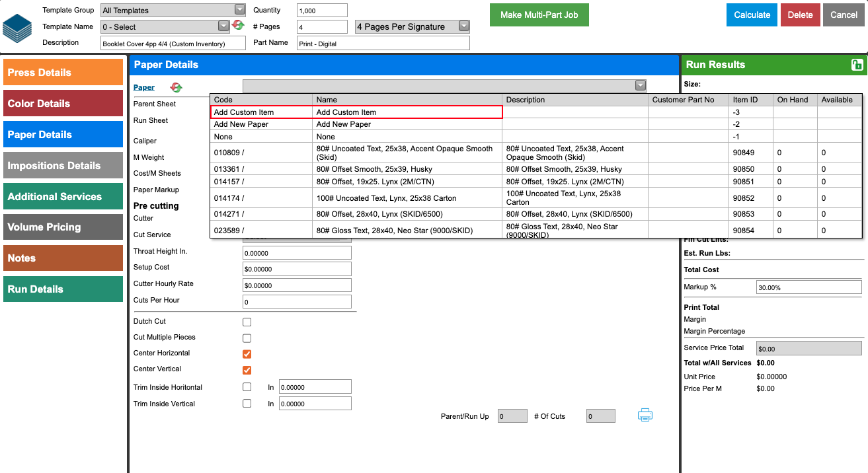
Task: Open Volume Pricing tab
Action: (63, 227)
